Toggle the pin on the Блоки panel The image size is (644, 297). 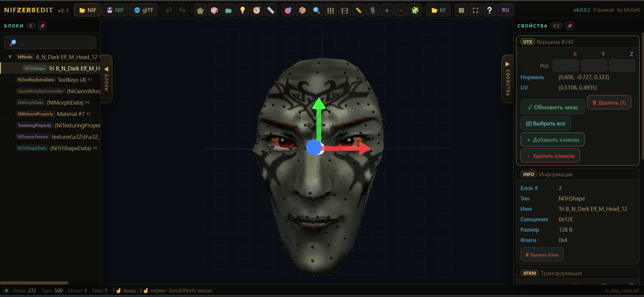point(42,26)
